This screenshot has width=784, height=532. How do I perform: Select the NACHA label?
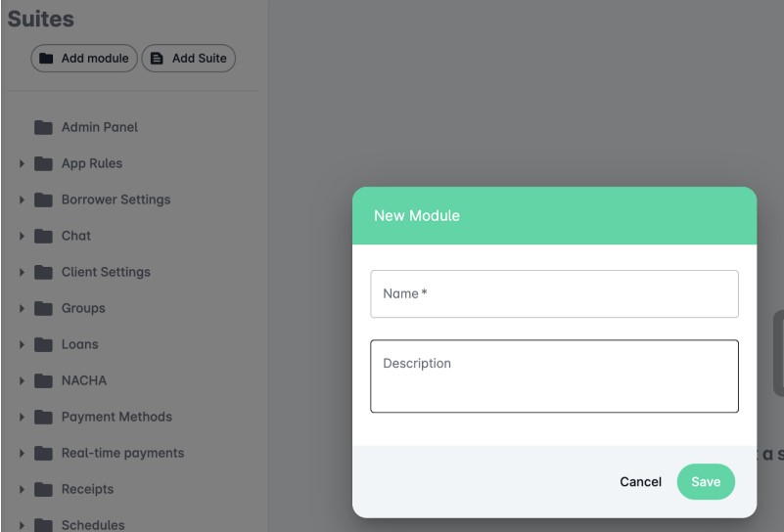84,380
